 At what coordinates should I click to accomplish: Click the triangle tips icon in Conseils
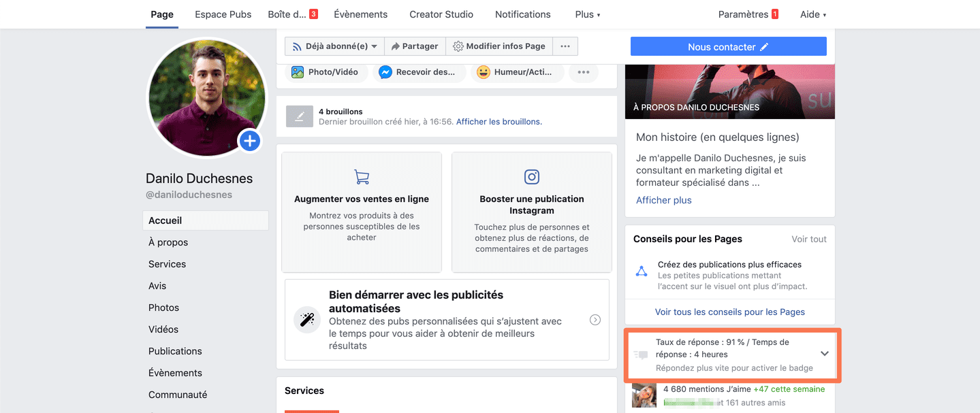click(642, 271)
